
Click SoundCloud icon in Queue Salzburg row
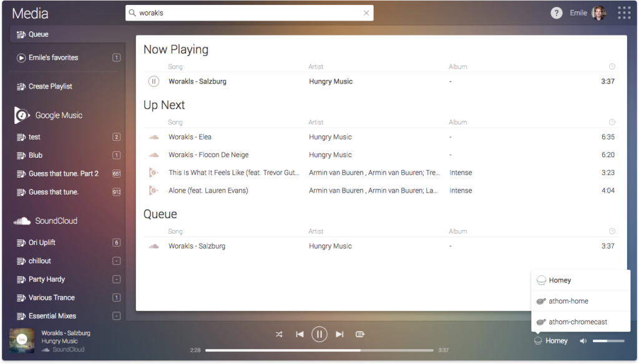(154, 246)
